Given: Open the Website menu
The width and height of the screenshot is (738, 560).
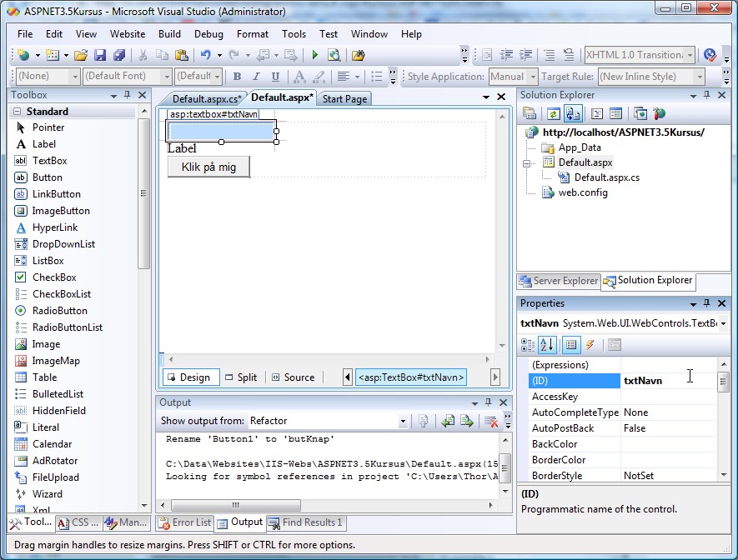Looking at the screenshot, I should [127, 34].
